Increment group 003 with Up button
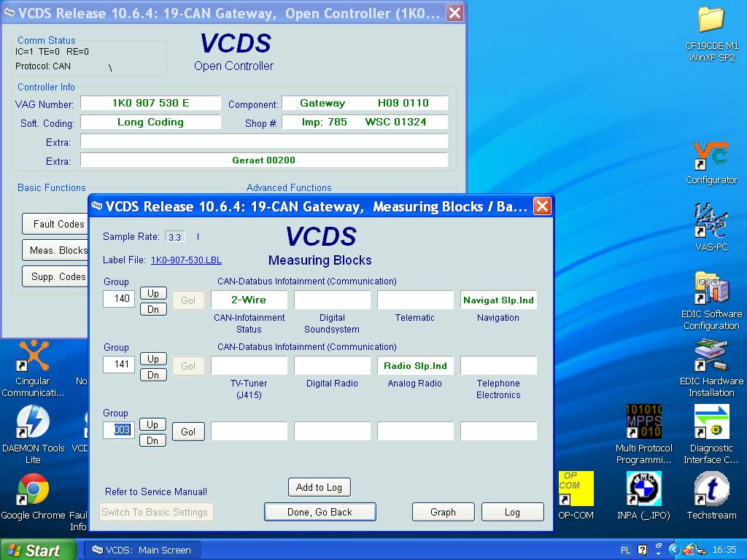 (x=152, y=425)
